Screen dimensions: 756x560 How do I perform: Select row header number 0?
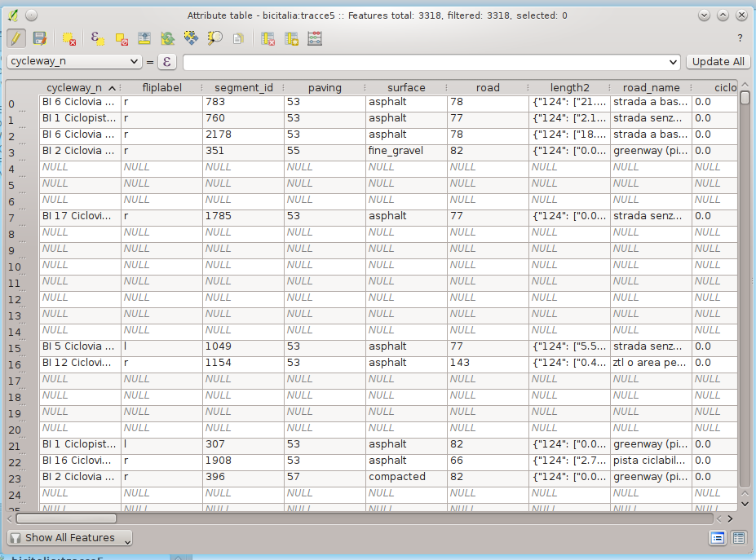(22, 104)
